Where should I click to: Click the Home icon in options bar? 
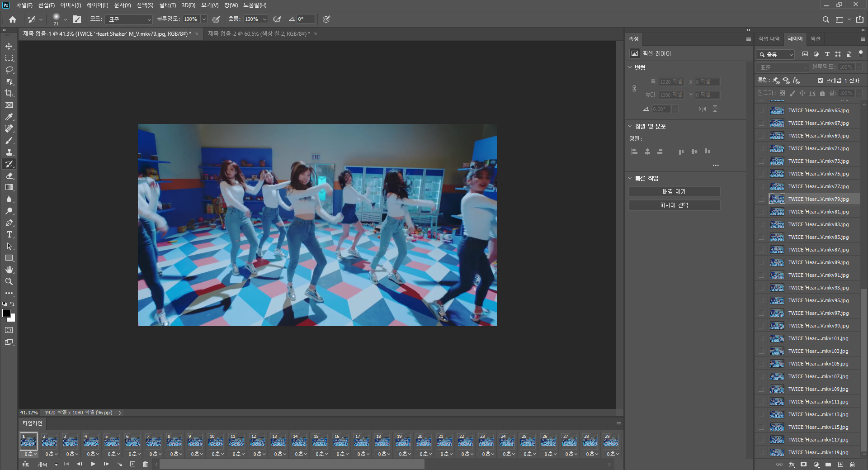[13, 19]
